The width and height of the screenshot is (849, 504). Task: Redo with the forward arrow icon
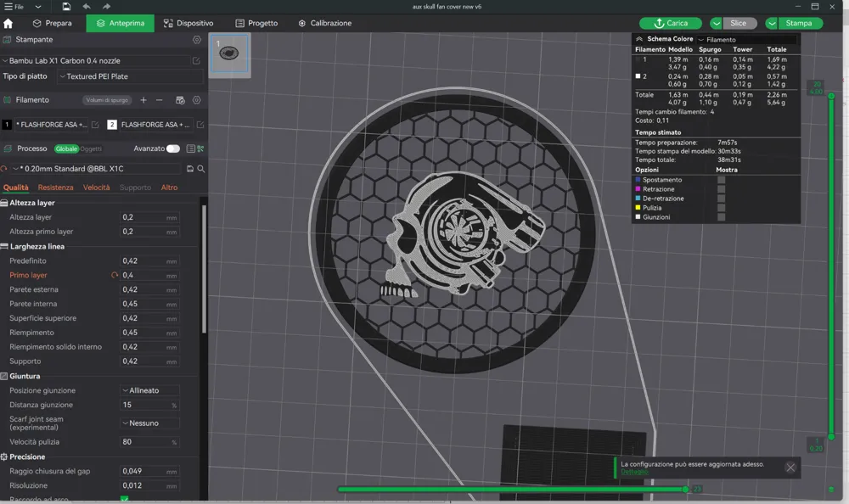[106, 7]
